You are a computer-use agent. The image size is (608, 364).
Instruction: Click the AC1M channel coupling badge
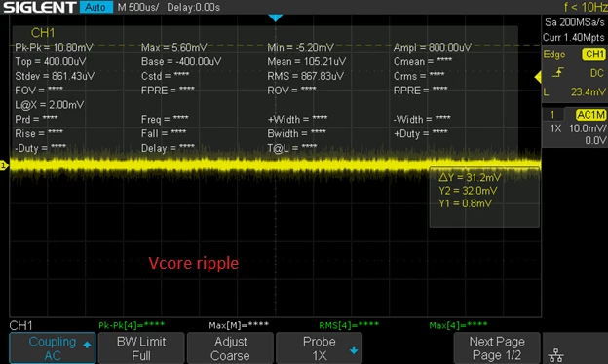point(590,115)
